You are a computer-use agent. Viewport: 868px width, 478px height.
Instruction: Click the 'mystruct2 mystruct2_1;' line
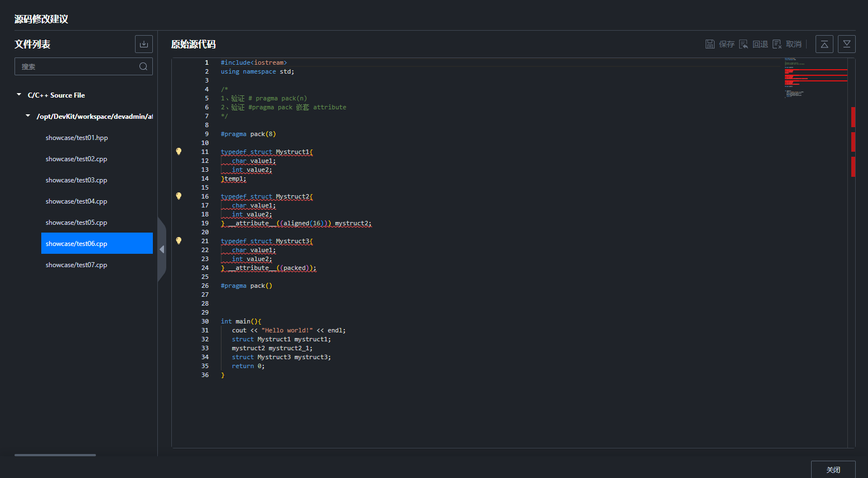272,348
